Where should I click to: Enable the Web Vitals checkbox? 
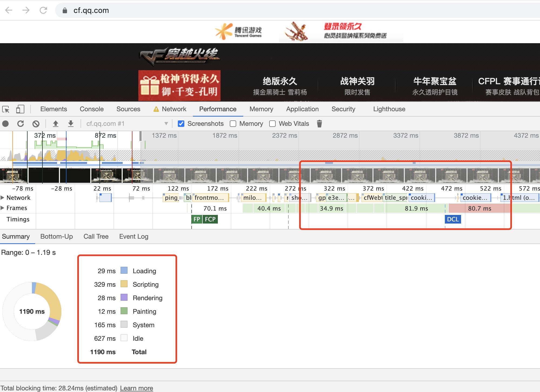(272, 124)
